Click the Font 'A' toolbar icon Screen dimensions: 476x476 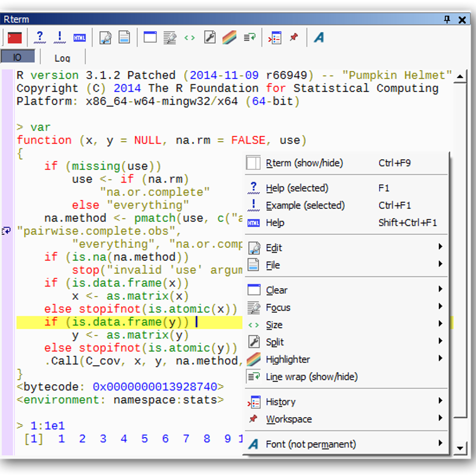(319, 37)
